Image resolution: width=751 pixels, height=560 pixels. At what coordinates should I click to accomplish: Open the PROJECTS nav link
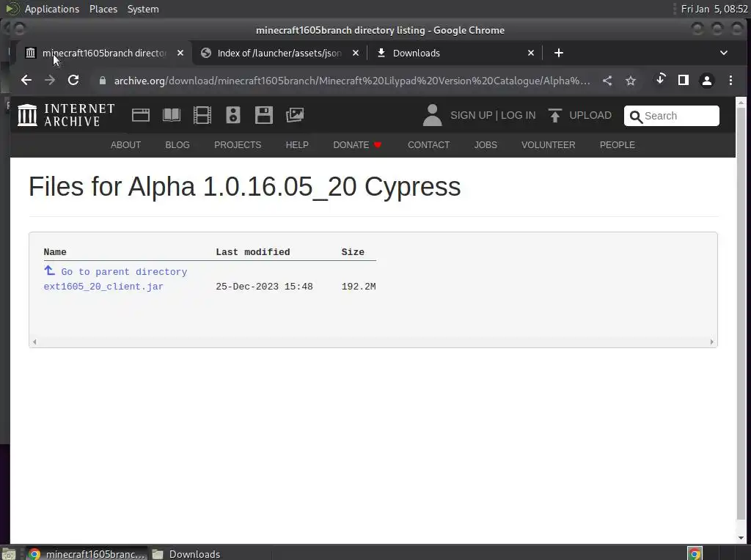[x=238, y=145]
